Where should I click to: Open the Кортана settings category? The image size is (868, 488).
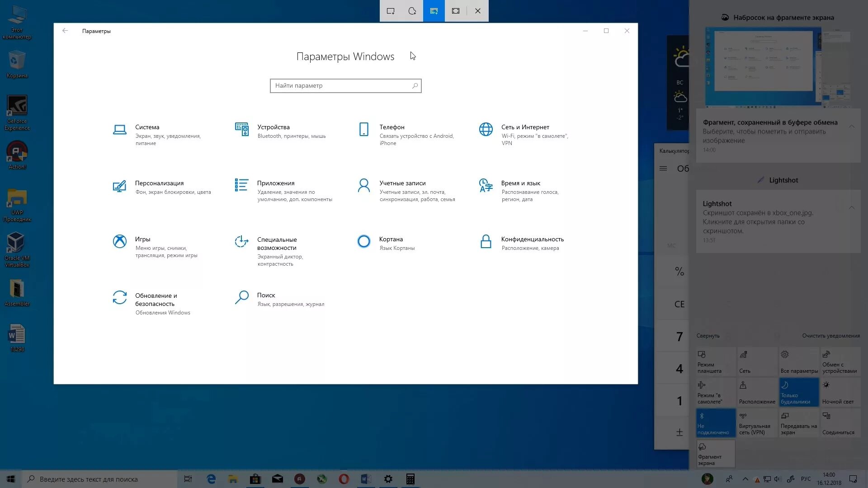pyautogui.click(x=391, y=240)
